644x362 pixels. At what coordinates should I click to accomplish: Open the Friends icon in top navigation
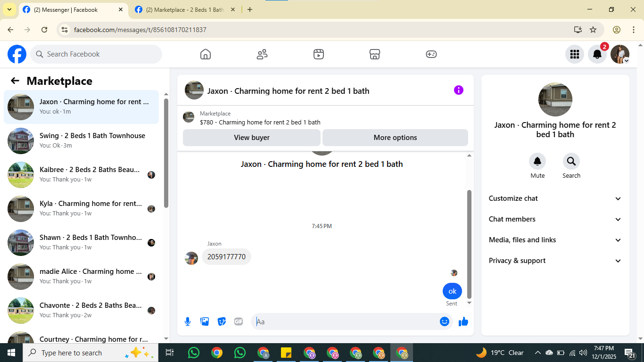pos(262,54)
